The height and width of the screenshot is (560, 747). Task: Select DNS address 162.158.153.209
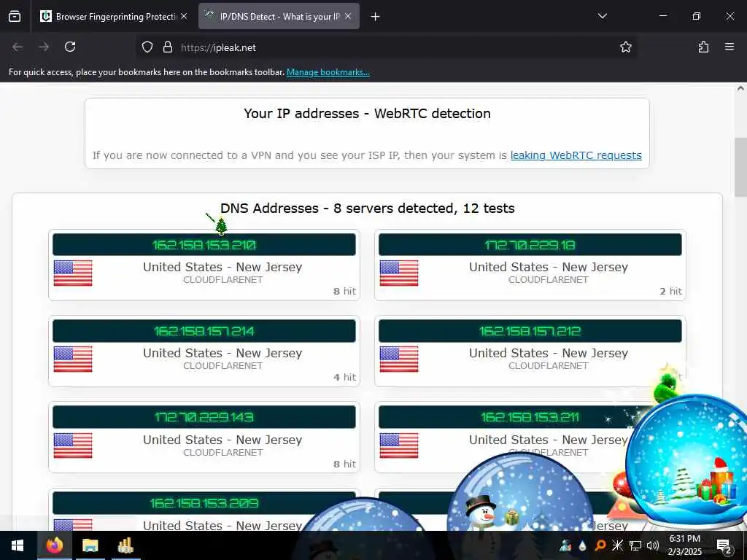tap(204, 503)
